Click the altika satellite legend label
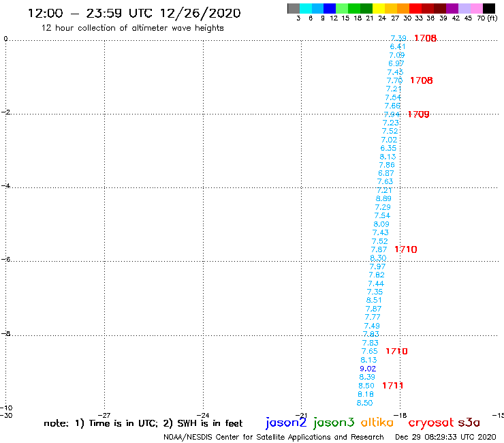 pyautogui.click(x=377, y=423)
